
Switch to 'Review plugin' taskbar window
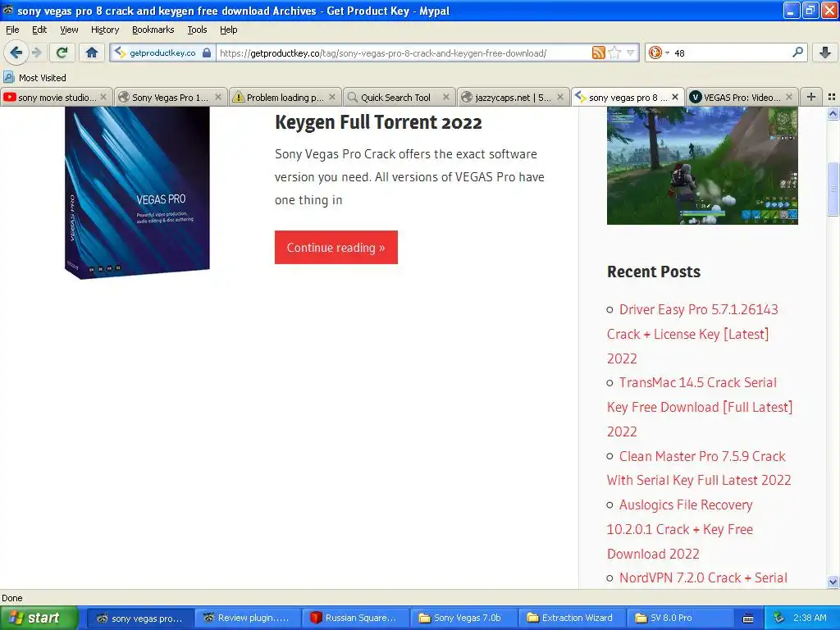click(247, 618)
